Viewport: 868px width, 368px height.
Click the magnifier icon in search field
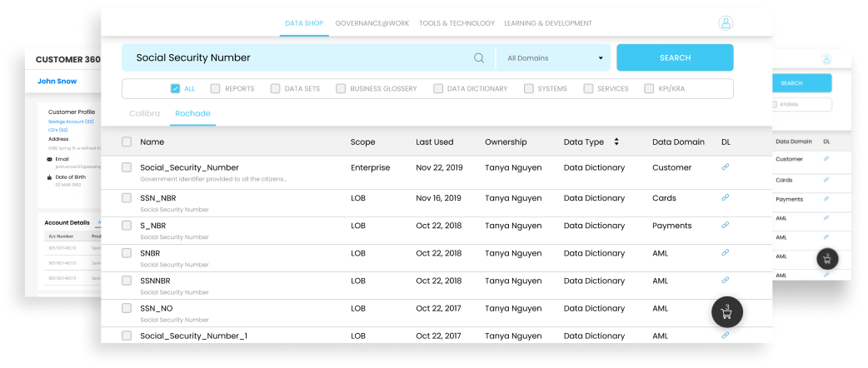click(479, 58)
